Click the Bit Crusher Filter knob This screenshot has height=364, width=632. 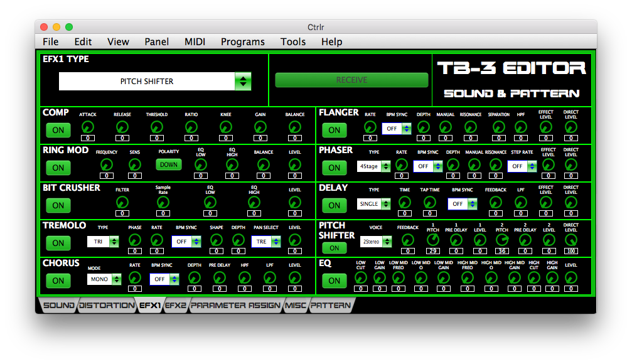coord(122,202)
